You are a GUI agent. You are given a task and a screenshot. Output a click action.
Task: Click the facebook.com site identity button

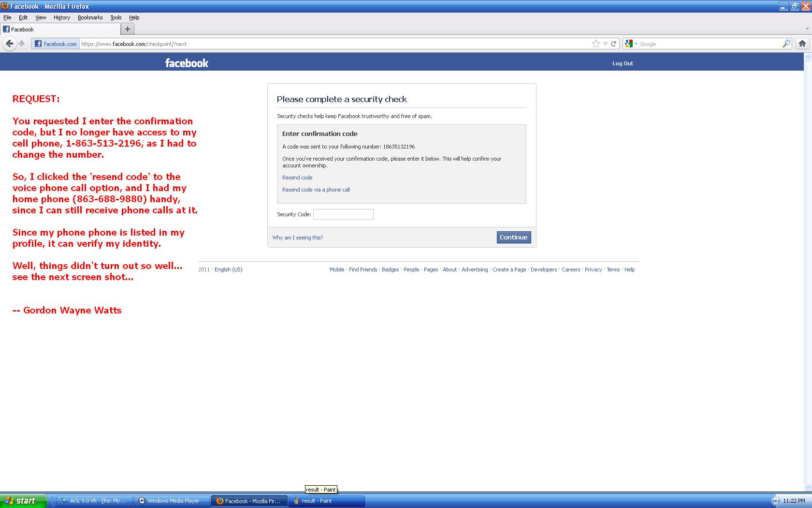(56, 44)
